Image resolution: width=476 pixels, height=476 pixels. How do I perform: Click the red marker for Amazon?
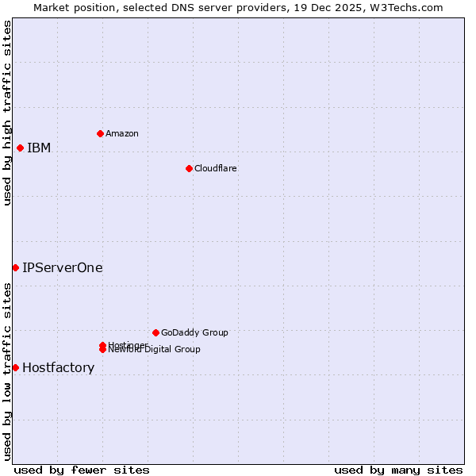[x=100, y=133]
